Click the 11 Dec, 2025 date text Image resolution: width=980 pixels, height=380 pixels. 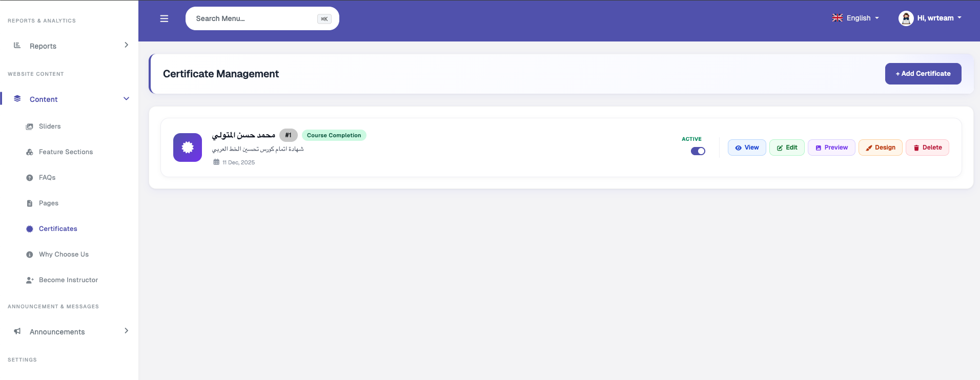(238, 162)
